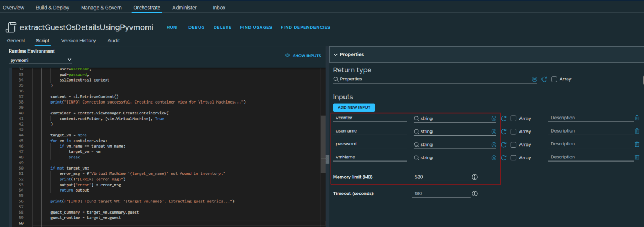Click the vmName name field
This screenshot has height=227, width=644.
[x=370, y=158]
